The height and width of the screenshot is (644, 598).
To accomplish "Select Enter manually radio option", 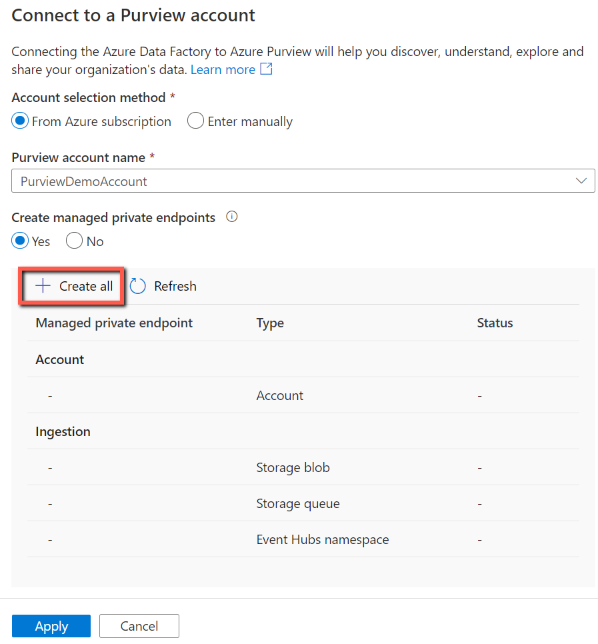I will tap(196, 121).
